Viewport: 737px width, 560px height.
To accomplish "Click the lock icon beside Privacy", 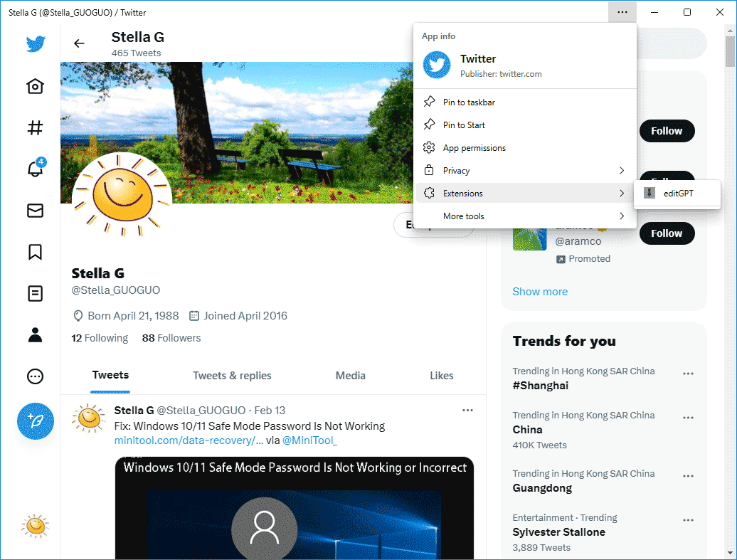I will click(x=429, y=170).
